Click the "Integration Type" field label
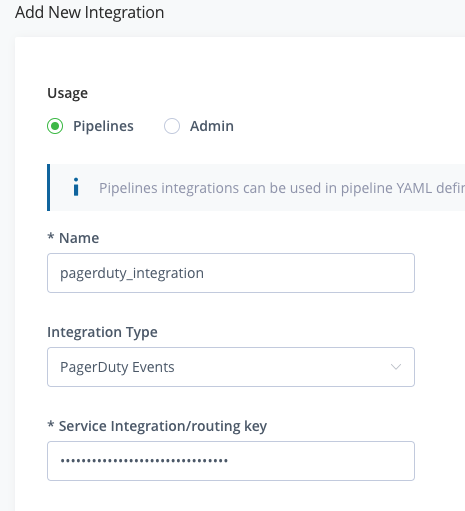The image size is (465, 511). pos(102,332)
